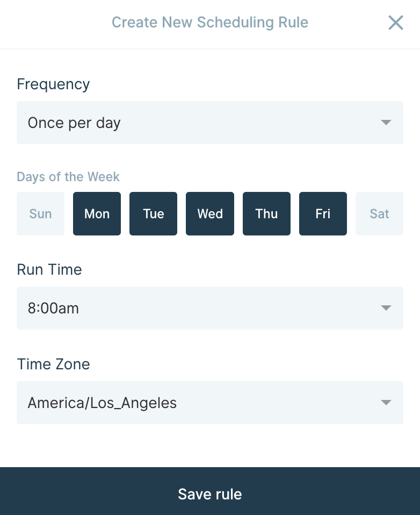Screen dimensions: 420x515
Task: Open the 'Once per day' frequency selector
Action: tap(209, 122)
